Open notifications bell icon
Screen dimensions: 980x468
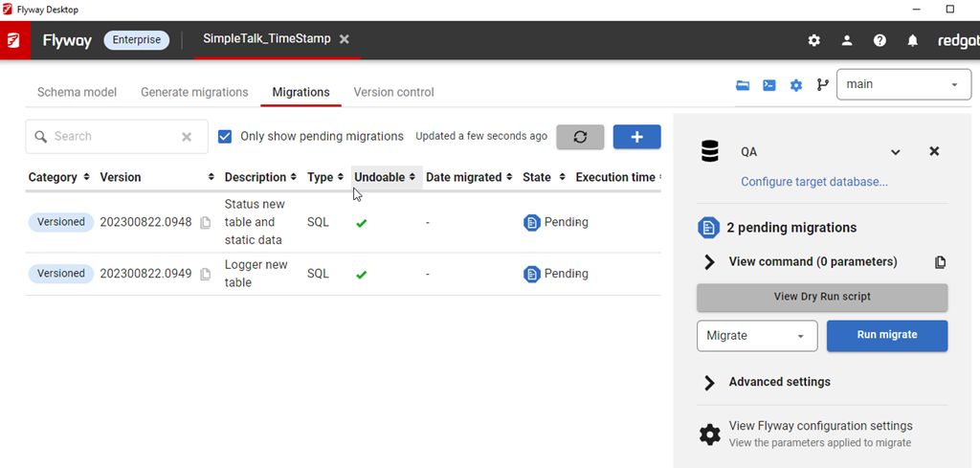pos(913,40)
